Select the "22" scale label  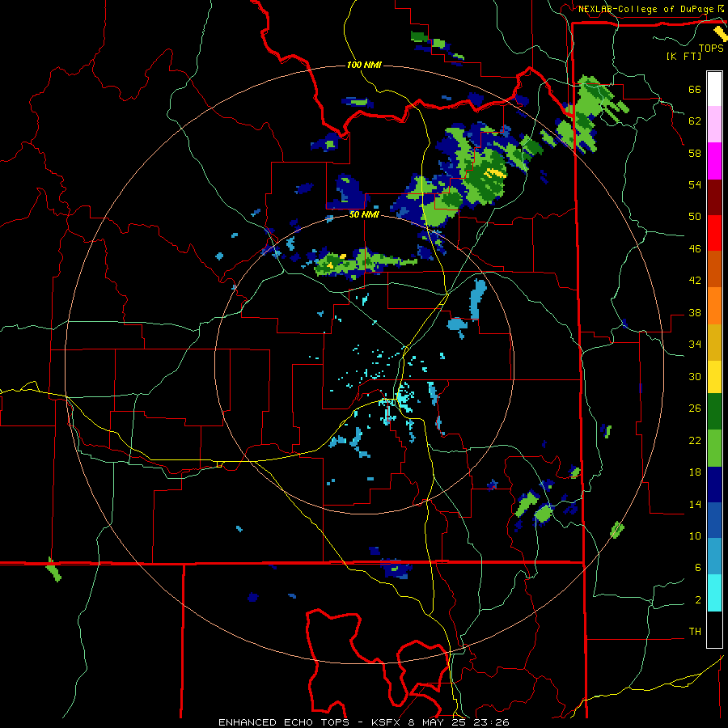click(695, 440)
